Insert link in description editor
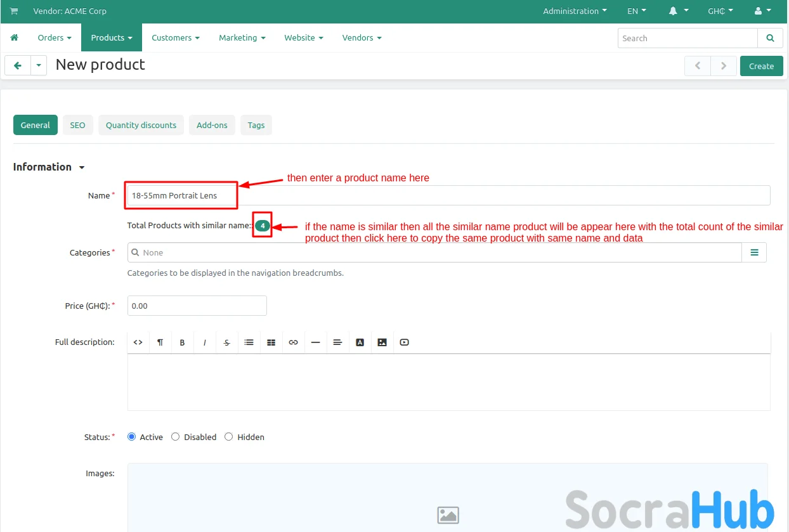The image size is (789, 532). tap(294, 342)
